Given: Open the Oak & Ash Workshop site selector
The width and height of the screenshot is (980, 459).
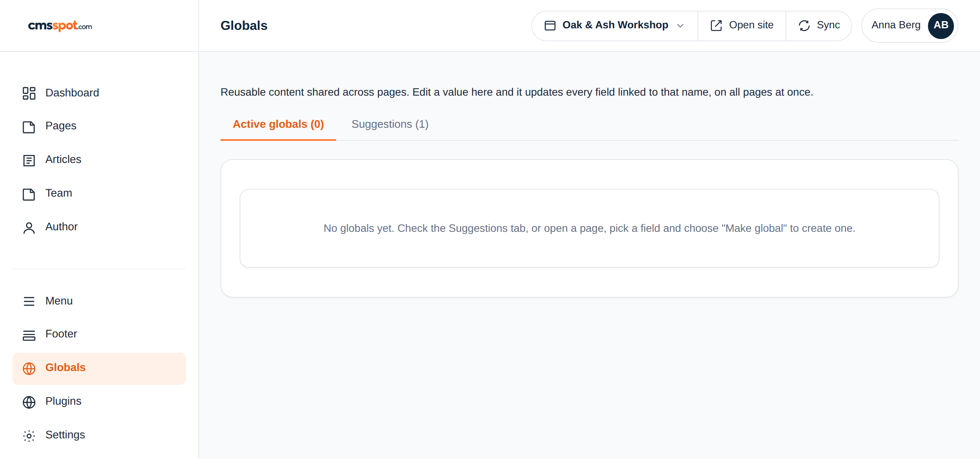Looking at the screenshot, I should pyautogui.click(x=614, y=26).
